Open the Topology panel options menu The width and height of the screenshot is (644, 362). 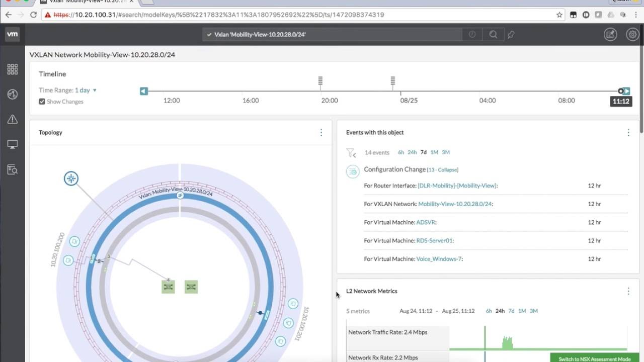tap(321, 133)
